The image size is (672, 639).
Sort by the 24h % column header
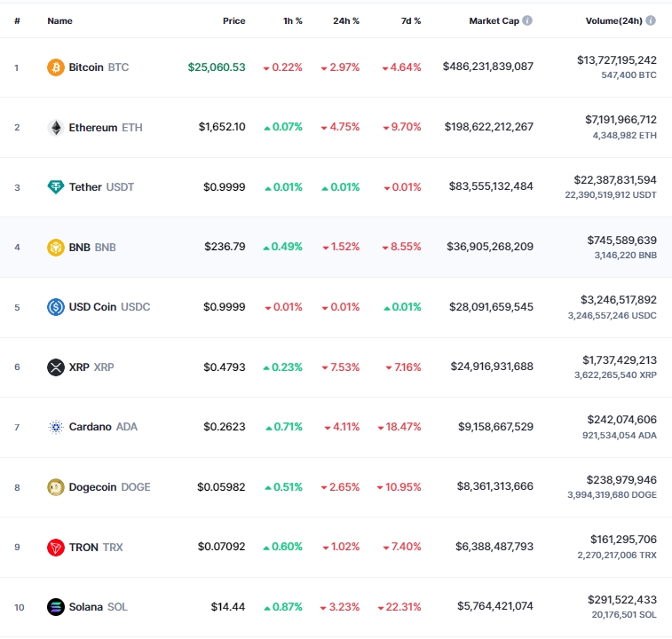click(346, 20)
